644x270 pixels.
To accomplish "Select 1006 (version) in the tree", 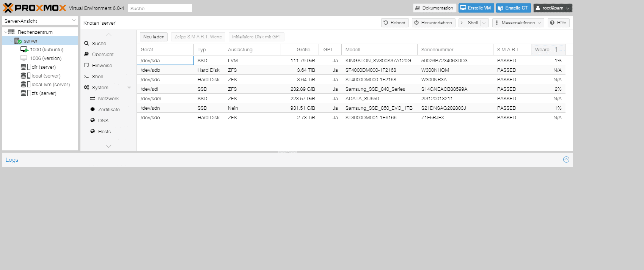I will [x=46, y=58].
